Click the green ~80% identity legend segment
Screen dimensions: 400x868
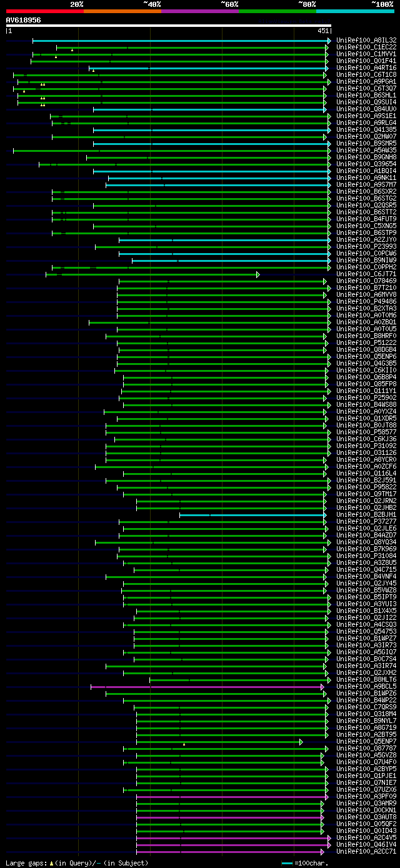(277, 11)
